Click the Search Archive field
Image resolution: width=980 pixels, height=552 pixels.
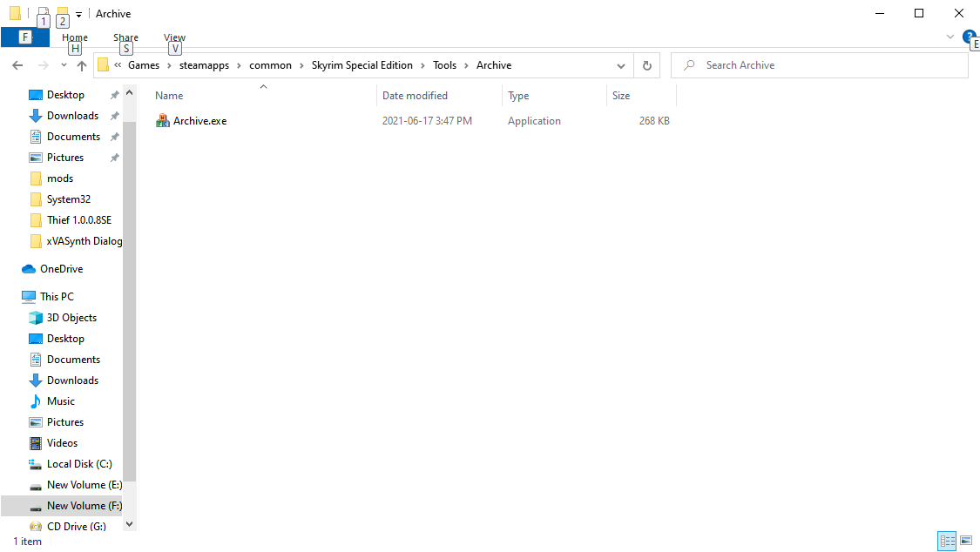tap(820, 65)
